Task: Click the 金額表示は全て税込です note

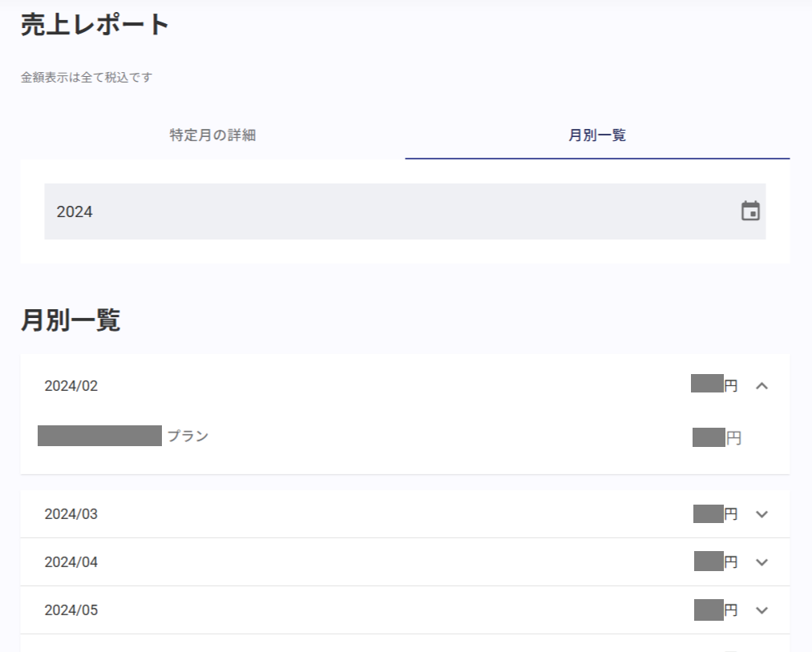Action: tap(87, 77)
